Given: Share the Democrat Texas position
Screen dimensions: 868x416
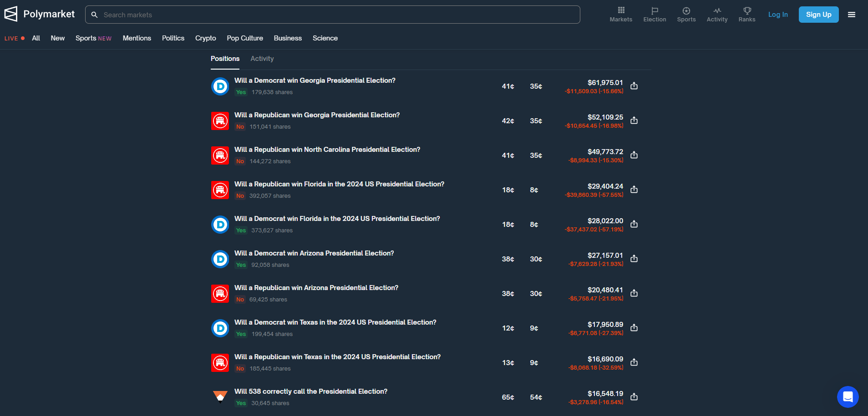Looking at the screenshot, I should tap(634, 328).
